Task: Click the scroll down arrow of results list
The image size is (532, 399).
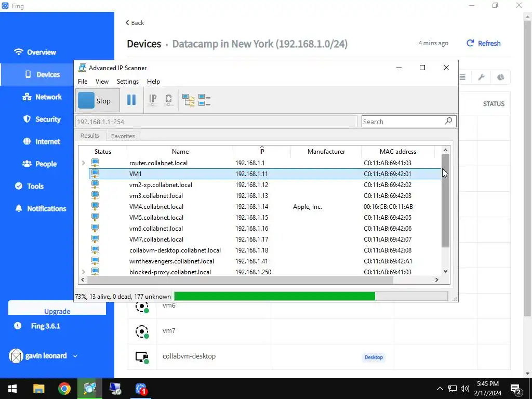Action: click(x=445, y=271)
